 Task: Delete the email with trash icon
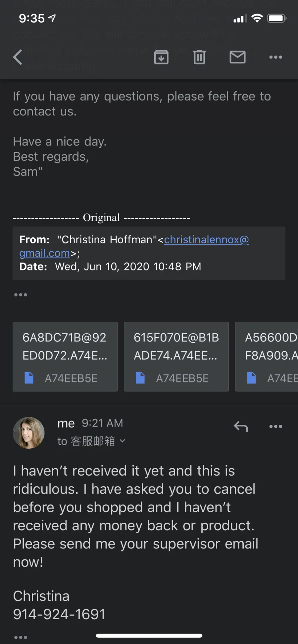click(x=199, y=57)
